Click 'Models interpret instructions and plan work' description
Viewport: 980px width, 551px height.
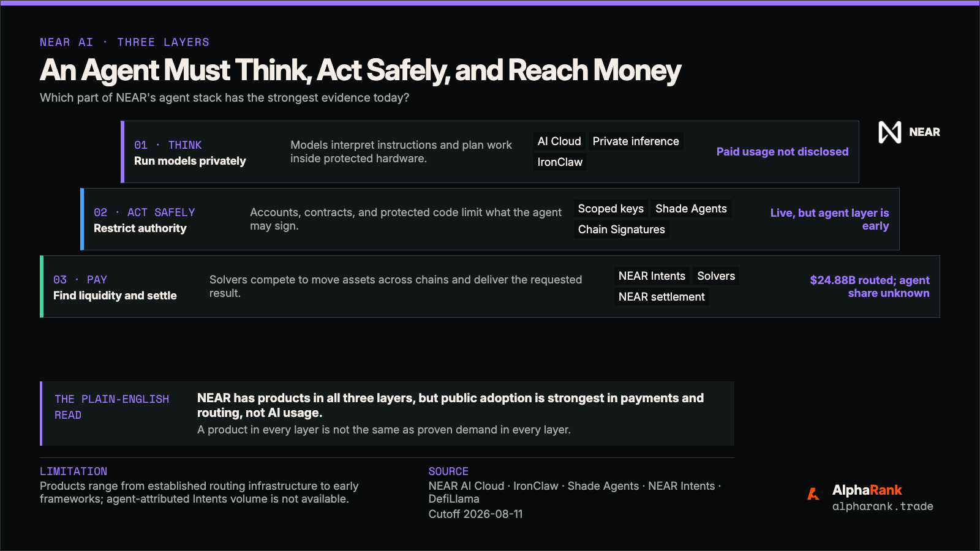[x=401, y=152]
